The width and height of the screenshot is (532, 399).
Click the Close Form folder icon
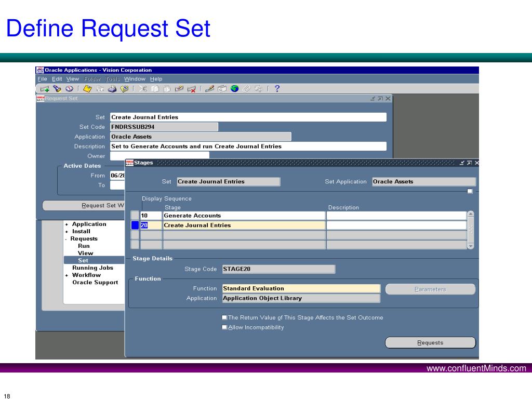[x=125, y=89]
